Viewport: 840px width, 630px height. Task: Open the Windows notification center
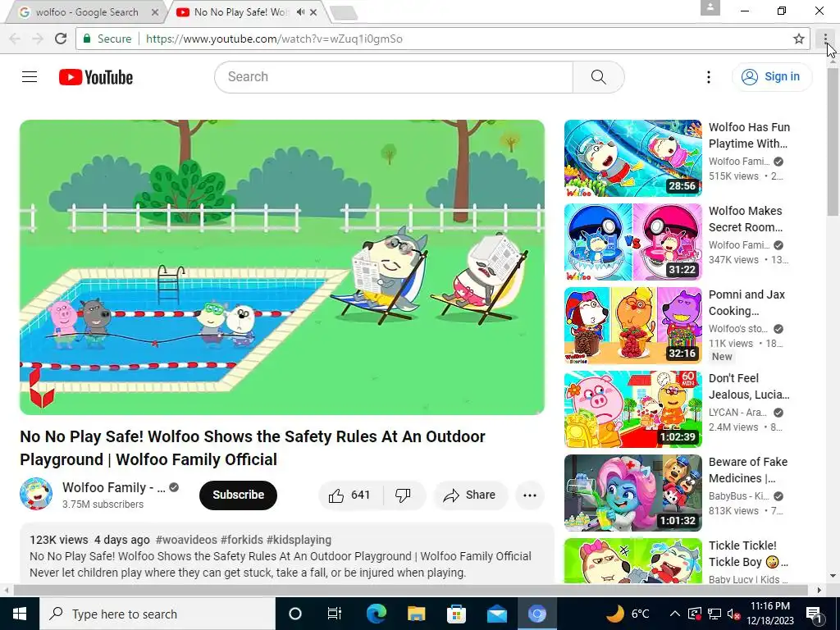click(x=815, y=614)
